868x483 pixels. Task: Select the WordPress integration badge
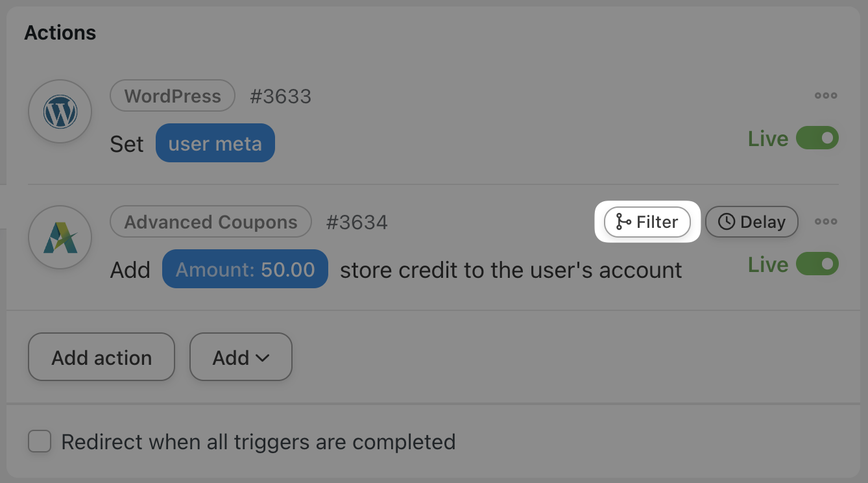point(173,96)
